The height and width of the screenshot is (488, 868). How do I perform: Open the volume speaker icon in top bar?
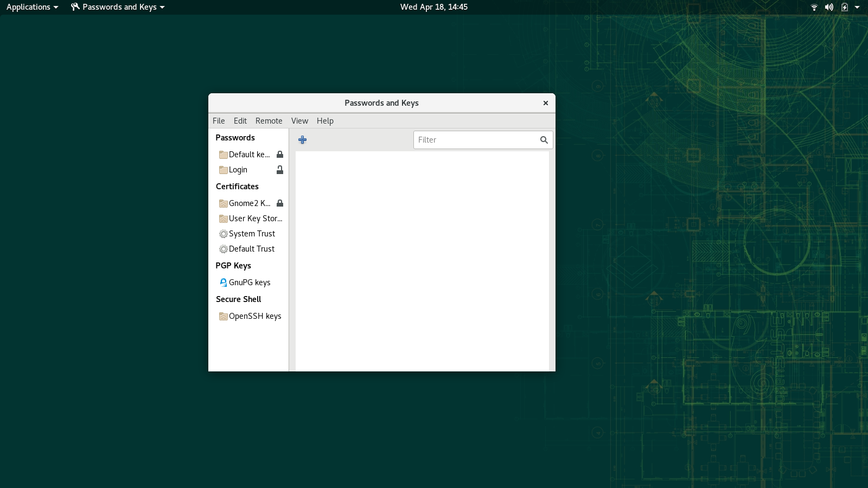829,7
